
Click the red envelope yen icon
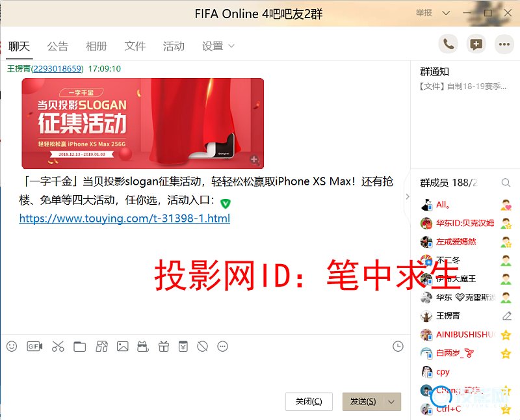coord(183,347)
